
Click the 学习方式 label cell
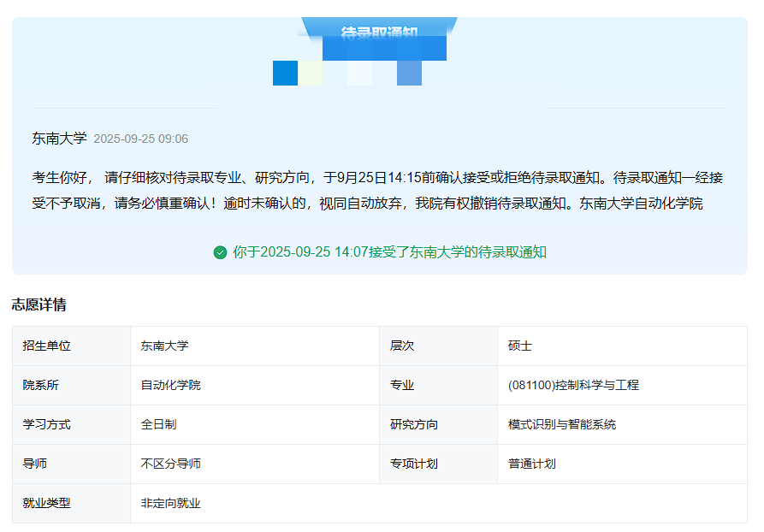click(72, 425)
